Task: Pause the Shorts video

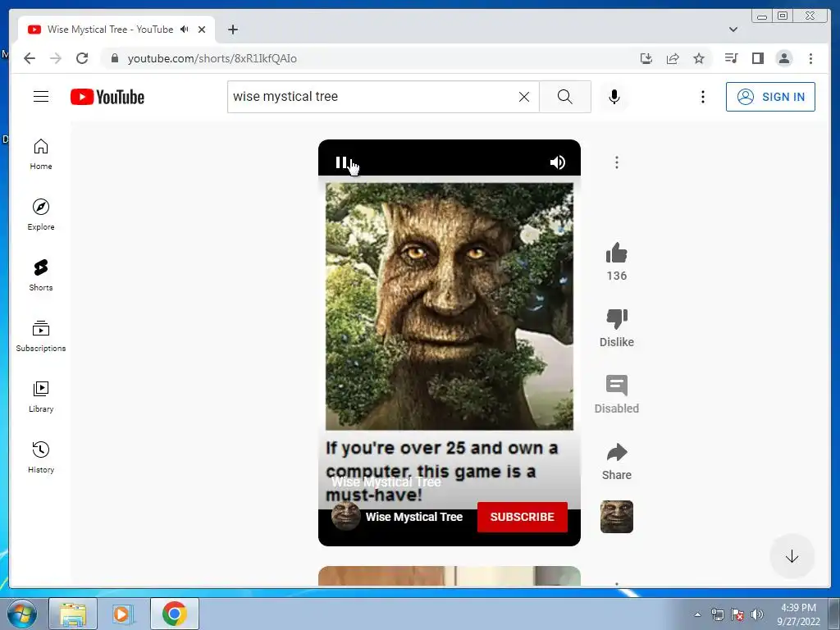Action: (x=341, y=162)
